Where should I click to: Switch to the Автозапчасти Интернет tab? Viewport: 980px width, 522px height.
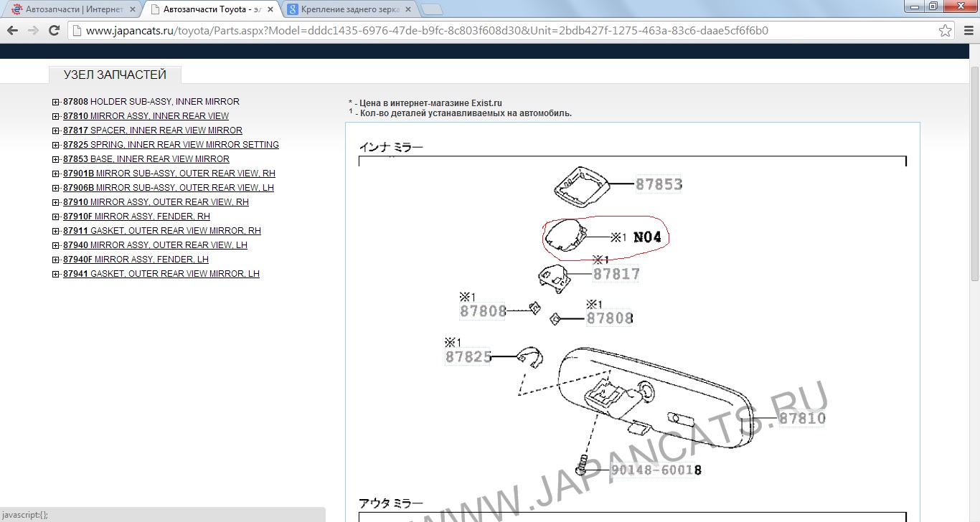point(72,10)
